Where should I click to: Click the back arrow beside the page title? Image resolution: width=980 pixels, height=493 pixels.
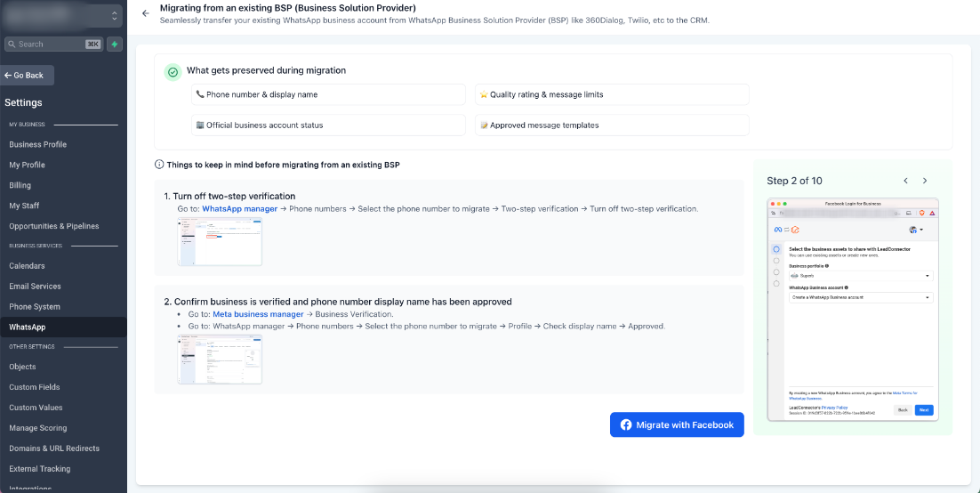[146, 13]
